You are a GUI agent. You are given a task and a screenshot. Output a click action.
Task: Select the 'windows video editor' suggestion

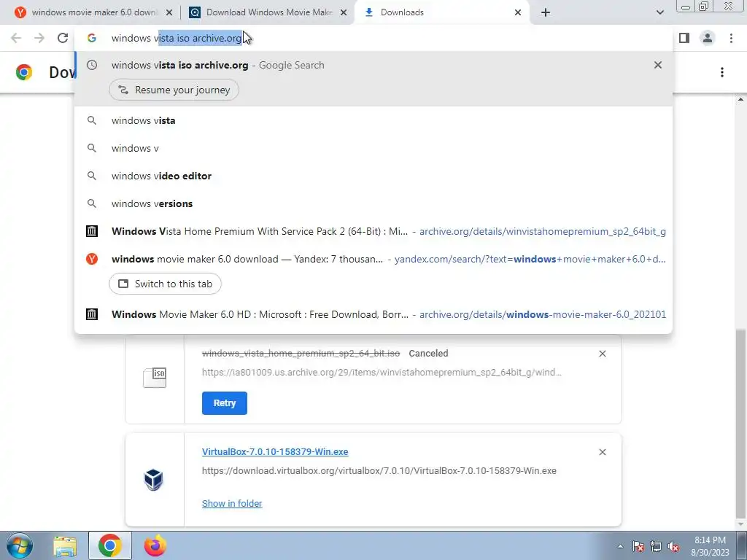tap(373, 176)
